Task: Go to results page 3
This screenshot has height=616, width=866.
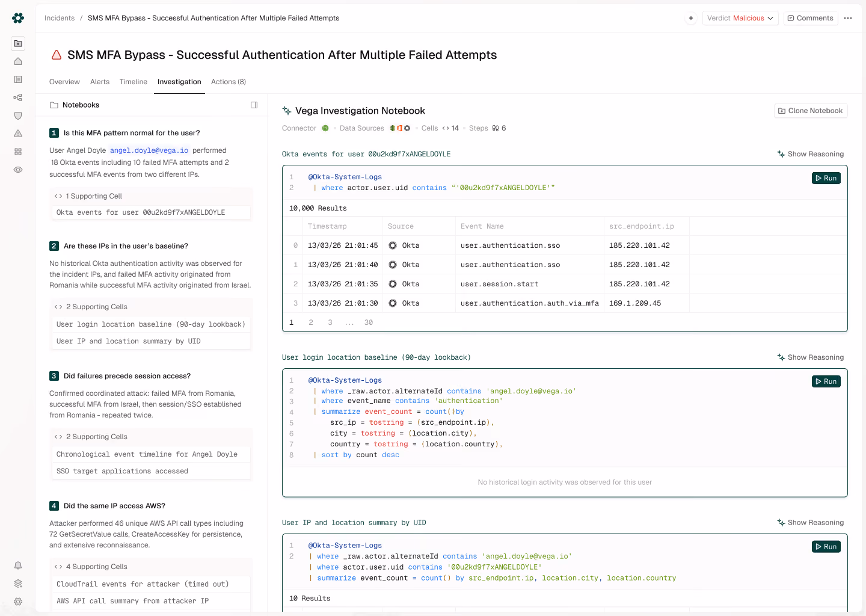Action: tap(330, 322)
